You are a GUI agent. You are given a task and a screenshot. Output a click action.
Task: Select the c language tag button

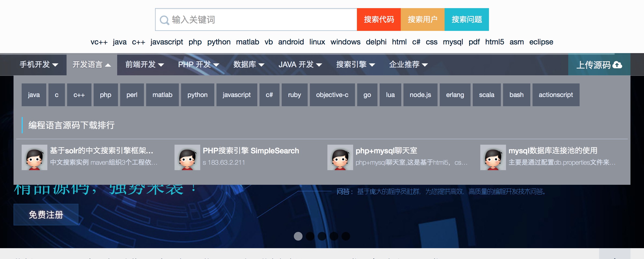[57, 95]
